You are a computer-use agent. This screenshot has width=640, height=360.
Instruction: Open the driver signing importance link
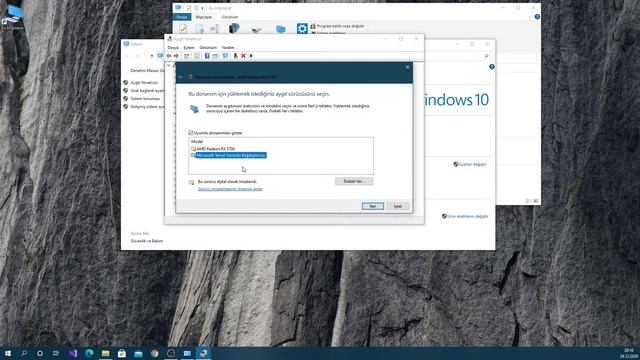(230, 189)
